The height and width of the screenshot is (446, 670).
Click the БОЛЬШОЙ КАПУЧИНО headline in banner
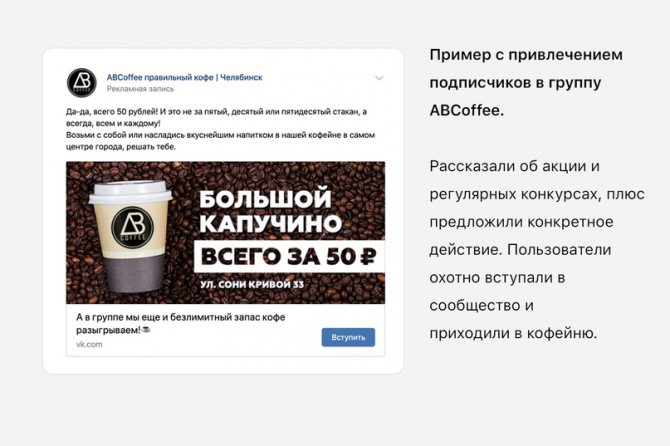click(x=270, y=211)
